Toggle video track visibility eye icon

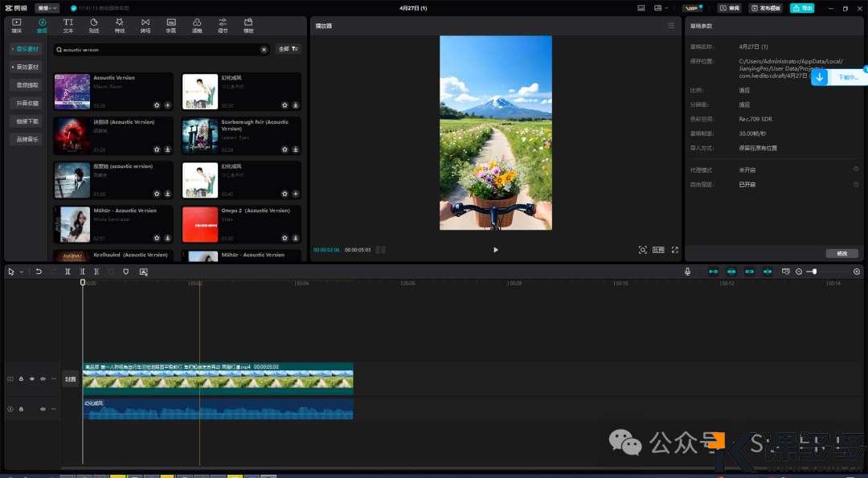coord(32,378)
